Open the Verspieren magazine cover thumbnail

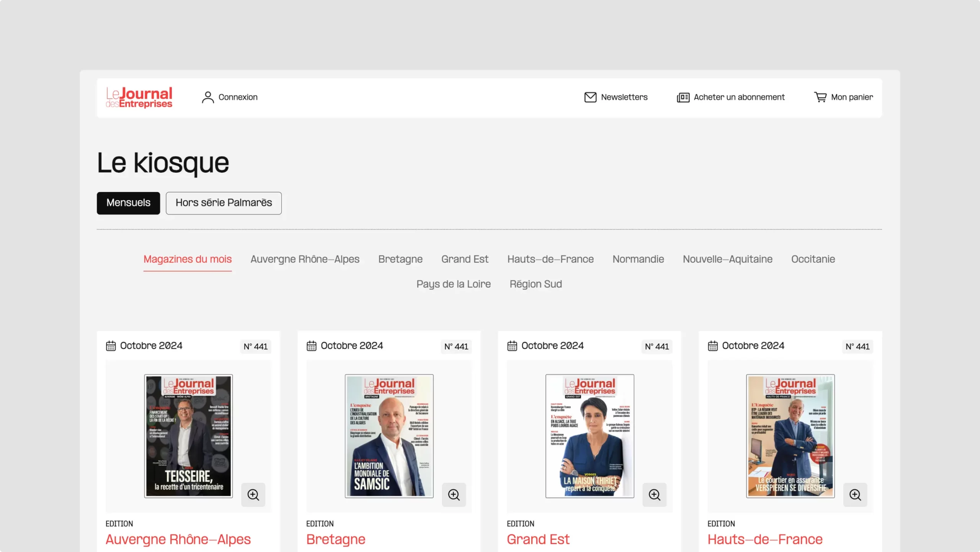[790, 436]
